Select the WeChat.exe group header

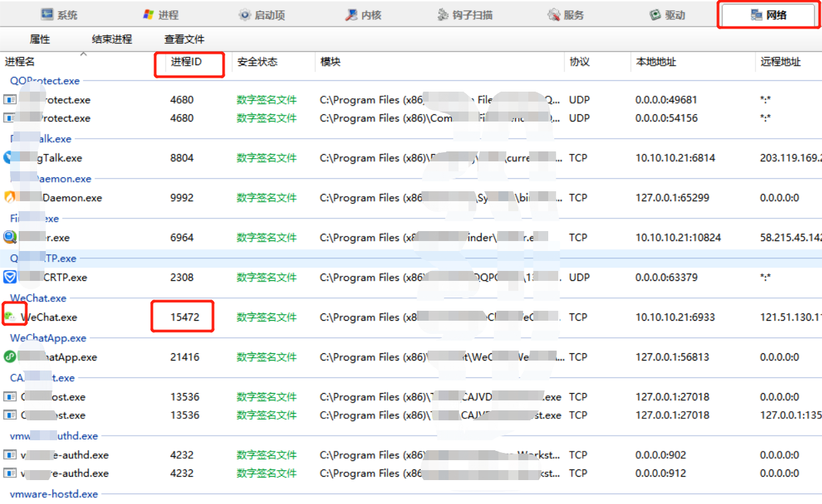[x=38, y=298]
